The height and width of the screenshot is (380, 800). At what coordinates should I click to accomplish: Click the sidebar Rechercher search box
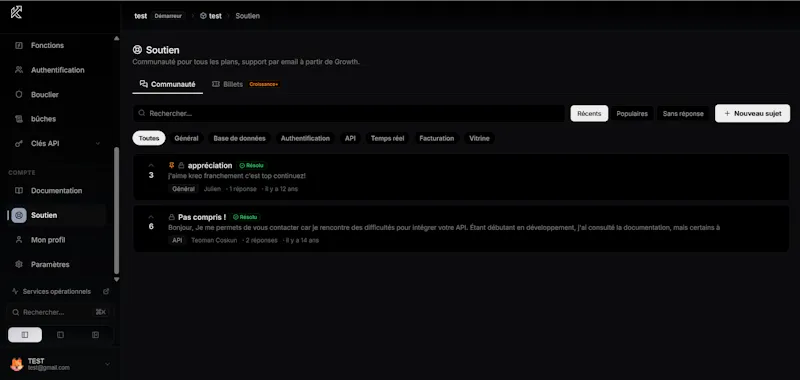(59, 312)
